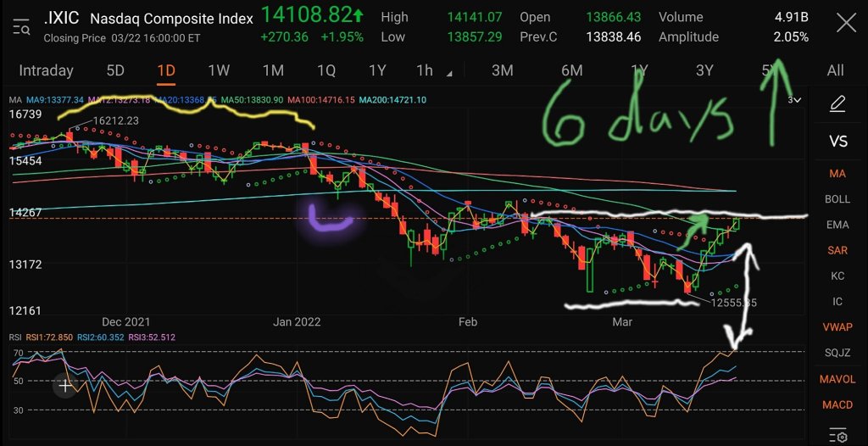Screen dimensions: 868x446
Task: Click the +1.95% change value
Action: point(344,37)
